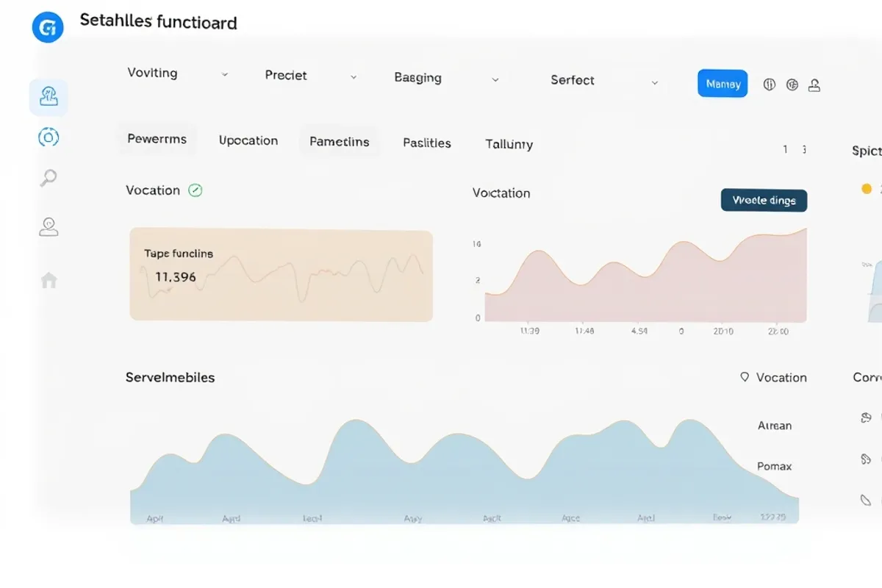Open the user profile icon in top bar
Image resolution: width=882 pixels, height=588 pixels.
coord(814,85)
